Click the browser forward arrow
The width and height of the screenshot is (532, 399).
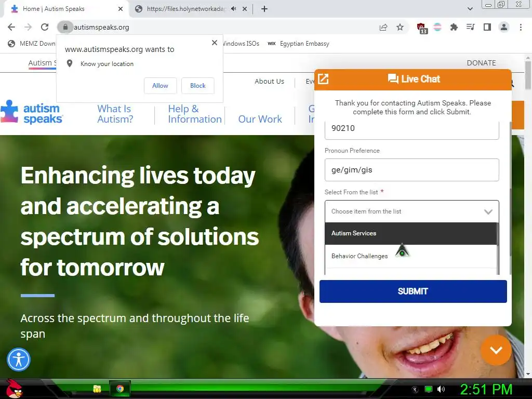(28, 27)
